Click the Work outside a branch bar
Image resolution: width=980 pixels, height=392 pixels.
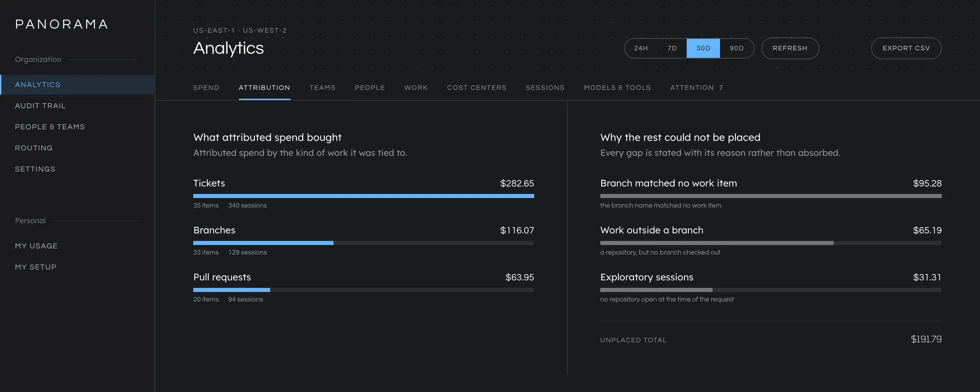[x=771, y=243]
